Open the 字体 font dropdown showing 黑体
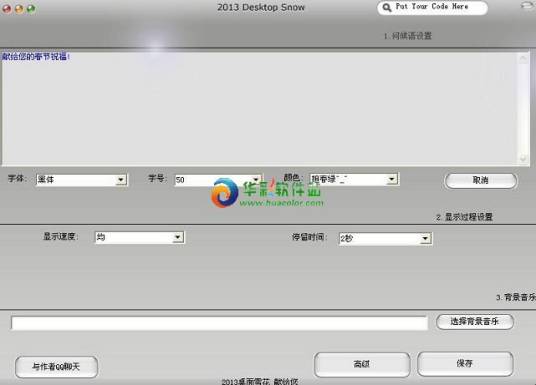Screen dimensions: 536x385 click(x=81, y=180)
